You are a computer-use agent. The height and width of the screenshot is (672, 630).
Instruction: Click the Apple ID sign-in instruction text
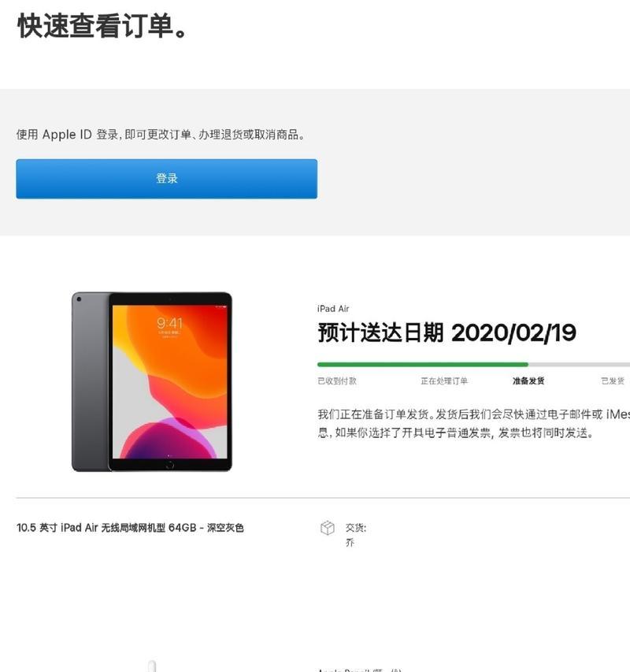161,135
